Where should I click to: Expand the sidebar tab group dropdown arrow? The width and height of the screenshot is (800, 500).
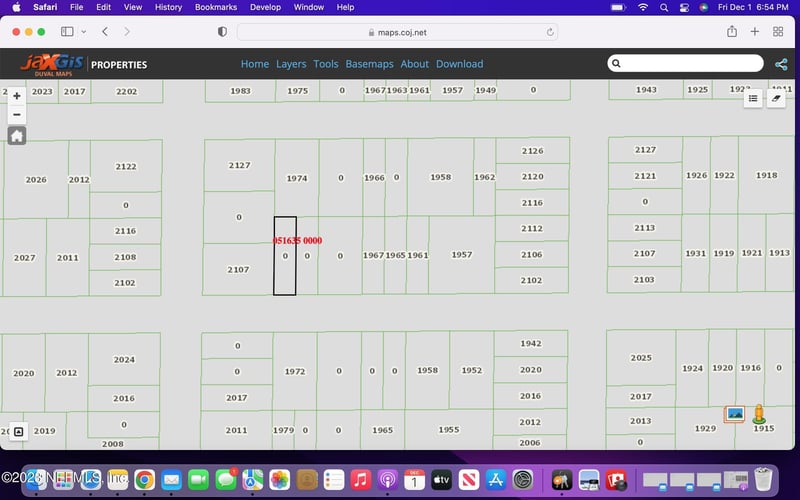tap(83, 32)
